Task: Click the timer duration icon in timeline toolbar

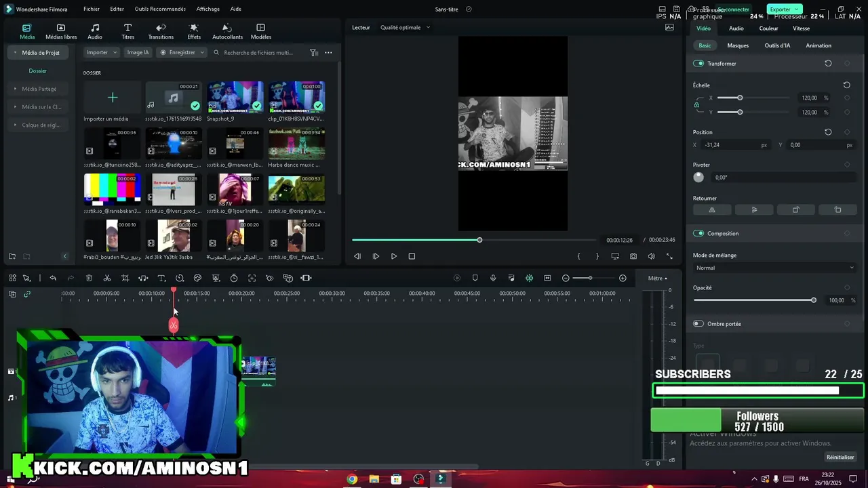Action: point(234,278)
